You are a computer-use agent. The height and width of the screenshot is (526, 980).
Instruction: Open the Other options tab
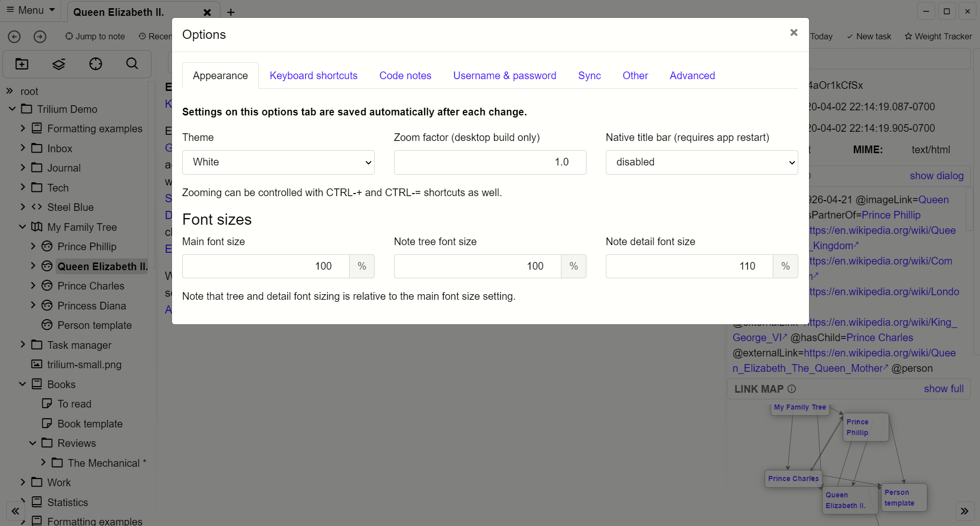click(x=635, y=76)
